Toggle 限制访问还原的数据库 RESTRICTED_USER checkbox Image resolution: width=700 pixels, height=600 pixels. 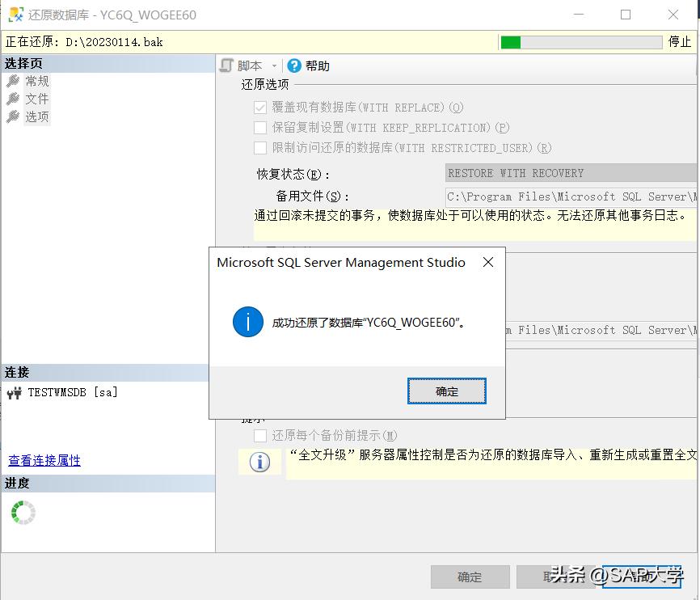tap(259, 148)
